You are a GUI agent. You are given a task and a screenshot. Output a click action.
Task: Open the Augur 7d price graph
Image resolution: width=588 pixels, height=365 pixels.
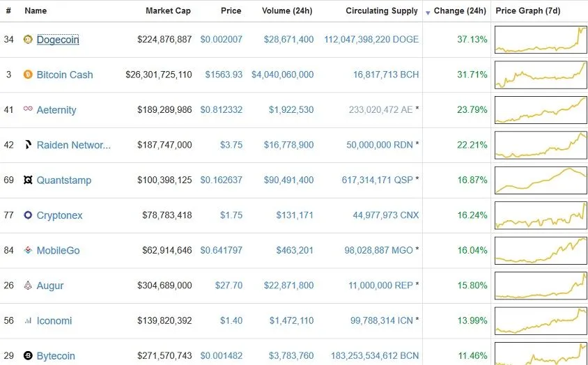tap(541, 286)
